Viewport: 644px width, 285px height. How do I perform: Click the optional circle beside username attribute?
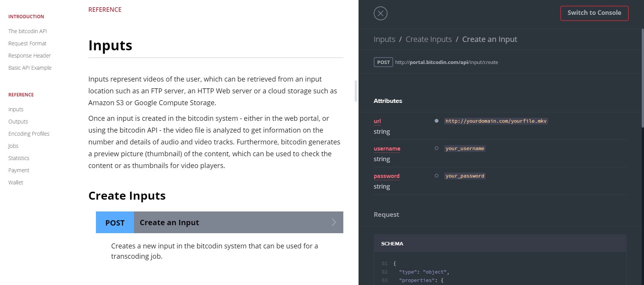point(437,148)
